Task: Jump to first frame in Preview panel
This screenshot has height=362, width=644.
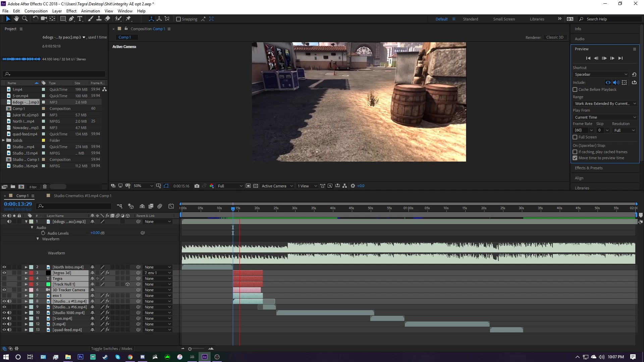Action: [x=588, y=58]
